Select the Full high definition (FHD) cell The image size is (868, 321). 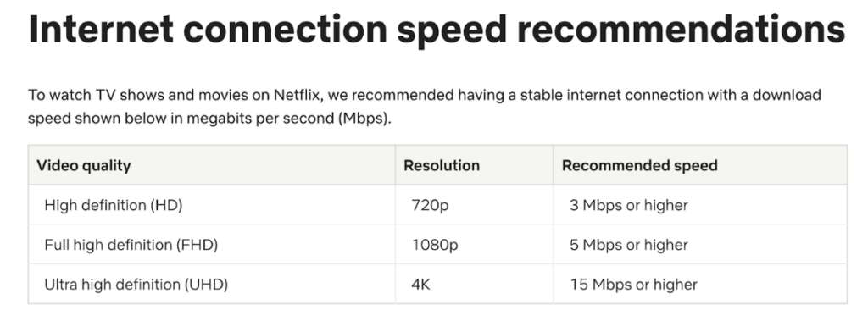tap(211, 245)
